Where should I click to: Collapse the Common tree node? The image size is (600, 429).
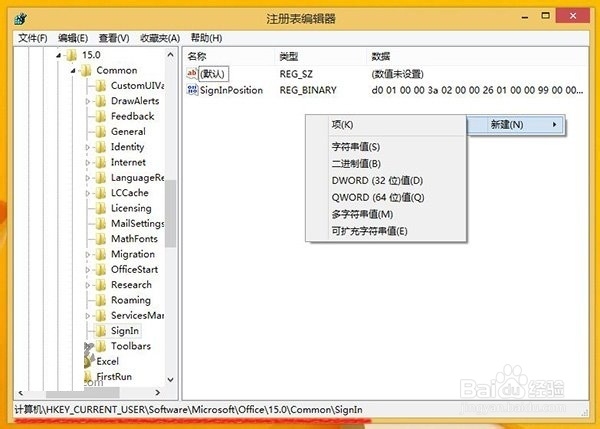[x=73, y=71]
